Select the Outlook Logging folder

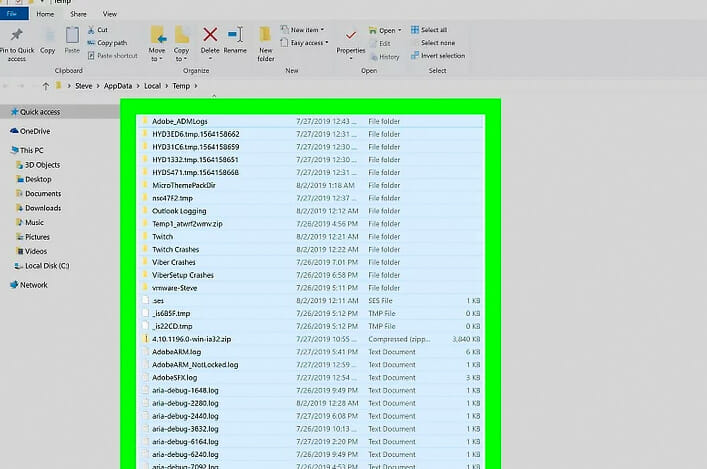(x=310, y=211)
